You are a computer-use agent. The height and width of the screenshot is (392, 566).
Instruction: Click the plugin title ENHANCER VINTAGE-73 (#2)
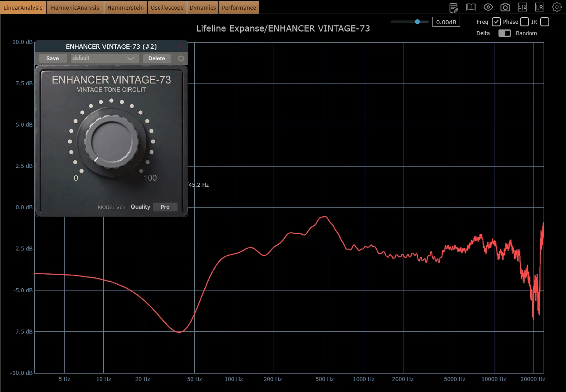[x=111, y=46]
